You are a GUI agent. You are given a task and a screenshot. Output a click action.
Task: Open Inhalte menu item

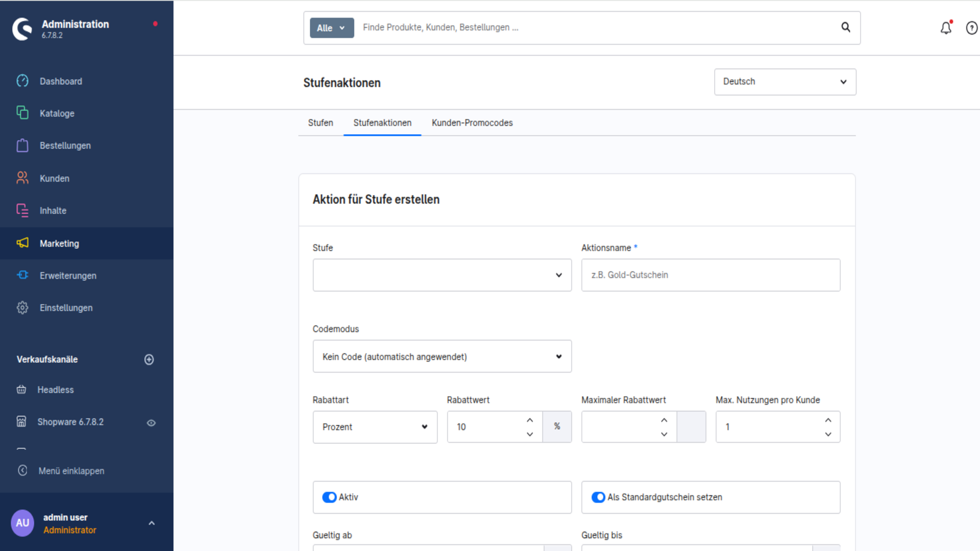(x=87, y=211)
